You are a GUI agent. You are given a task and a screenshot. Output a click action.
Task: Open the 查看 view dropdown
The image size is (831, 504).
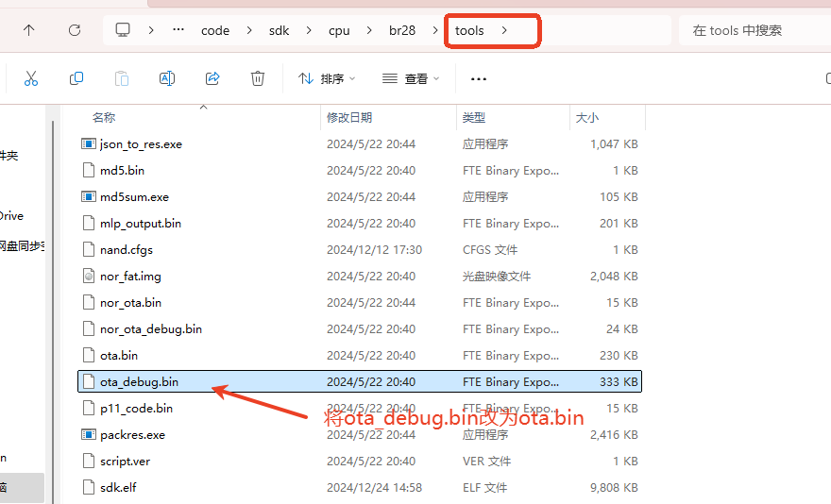(411, 79)
